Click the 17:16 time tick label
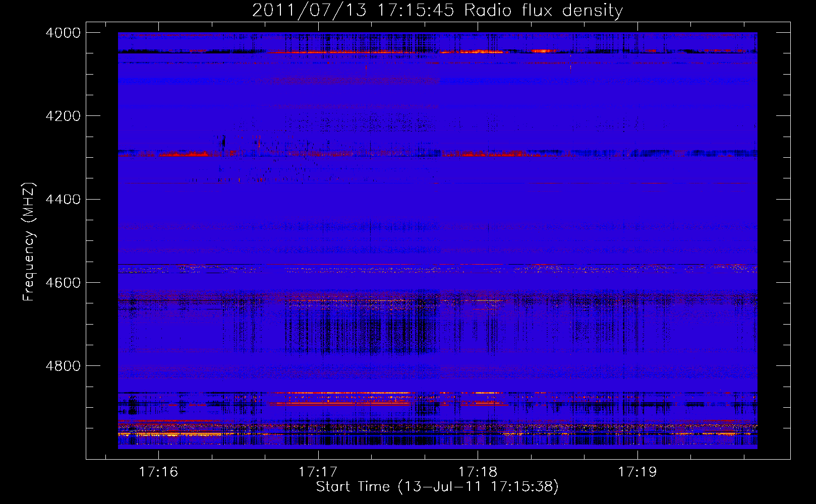Image resolution: width=816 pixels, height=504 pixels. [159, 472]
